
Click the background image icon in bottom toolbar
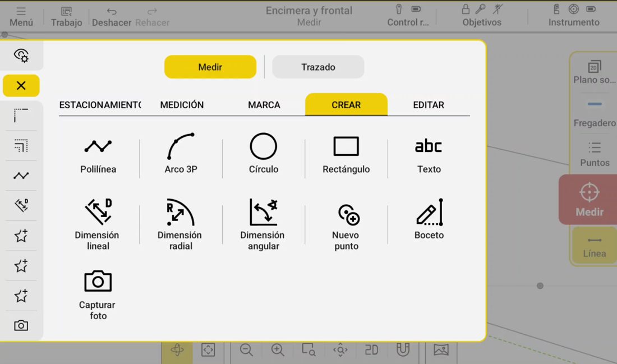[x=441, y=350]
